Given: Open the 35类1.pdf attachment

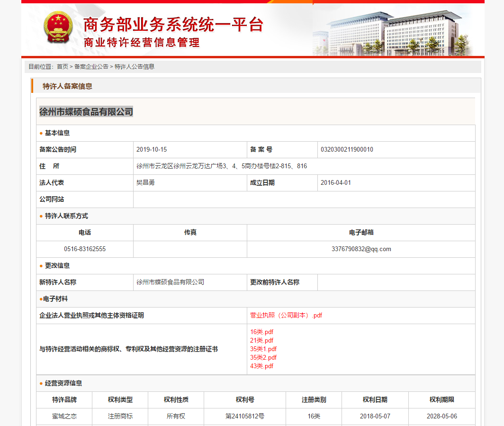Looking at the screenshot, I should [263, 349].
